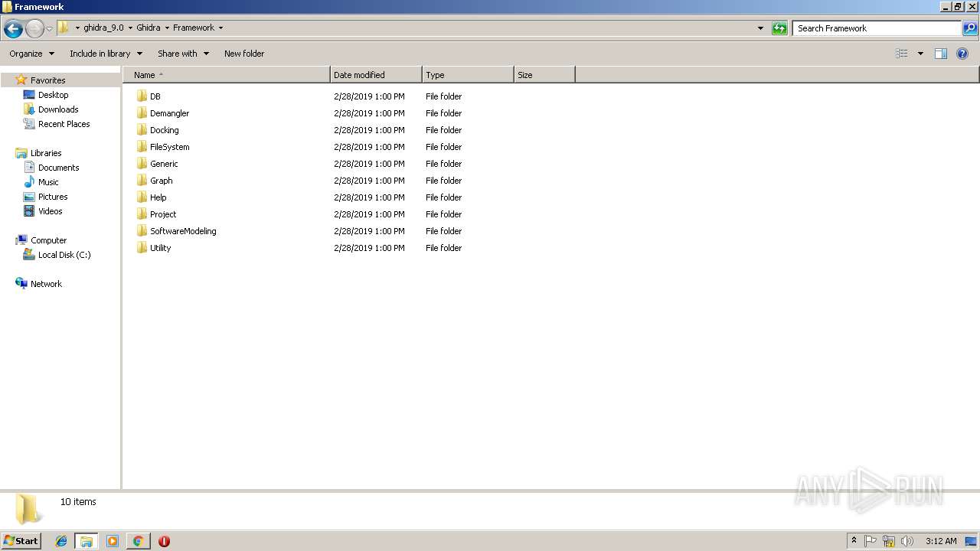Select the Demangler folder icon
This screenshot has width=980, height=551.
pos(142,113)
